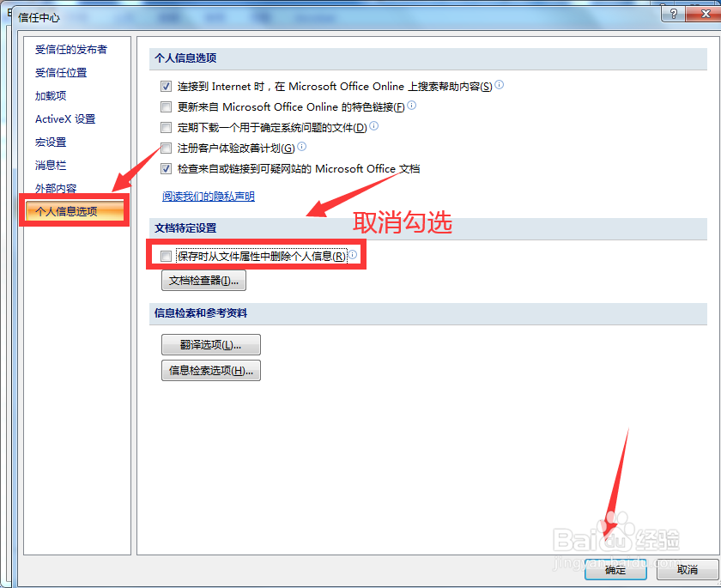Go to 加载项 settings

(51, 95)
